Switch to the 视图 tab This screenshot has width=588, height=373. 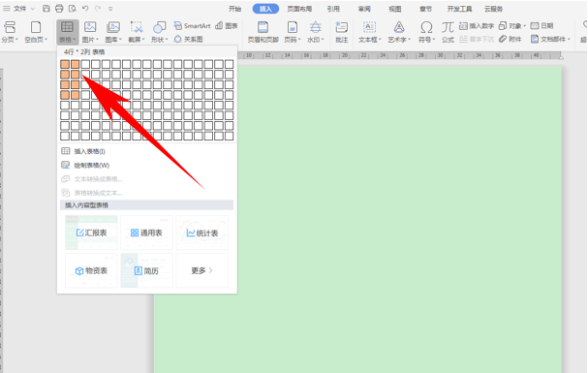click(395, 9)
